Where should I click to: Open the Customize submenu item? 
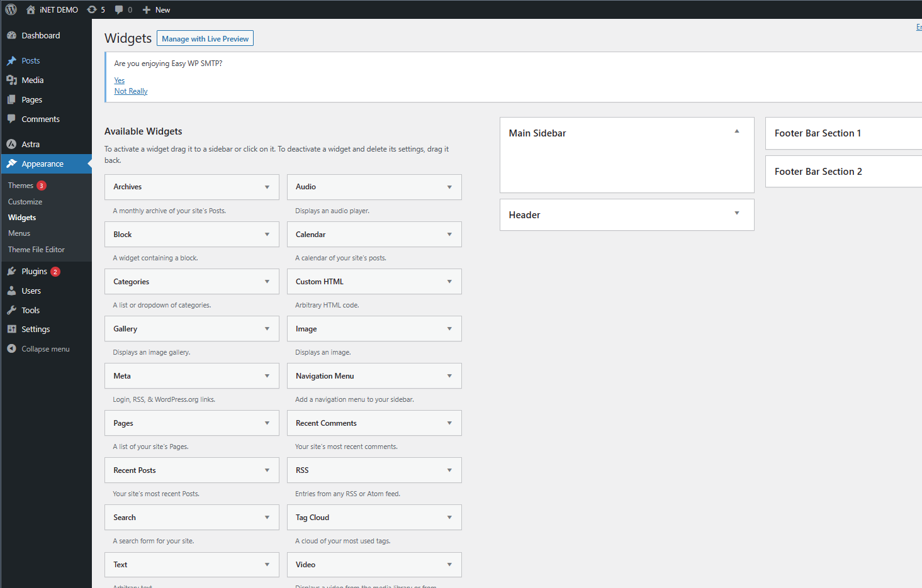point(25,202)
